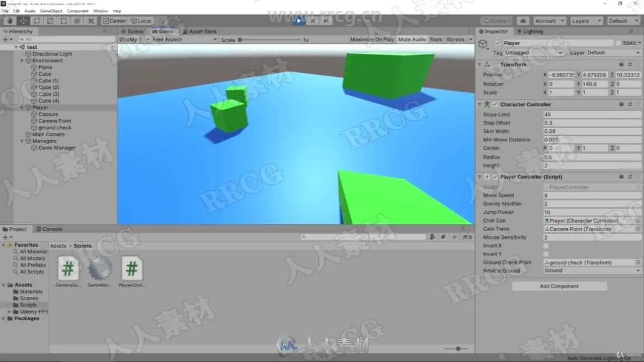Open the Component menu
644x362 pixels.
(x=77, y=11)
